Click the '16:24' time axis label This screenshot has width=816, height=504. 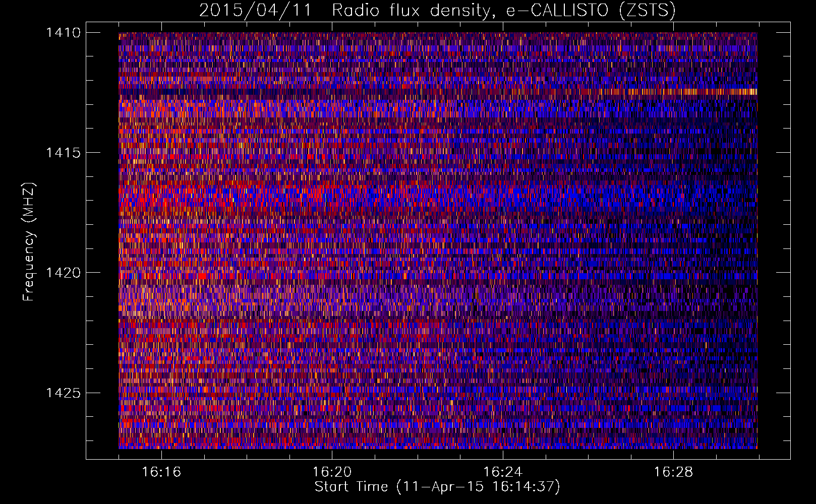tap(503, 472)
